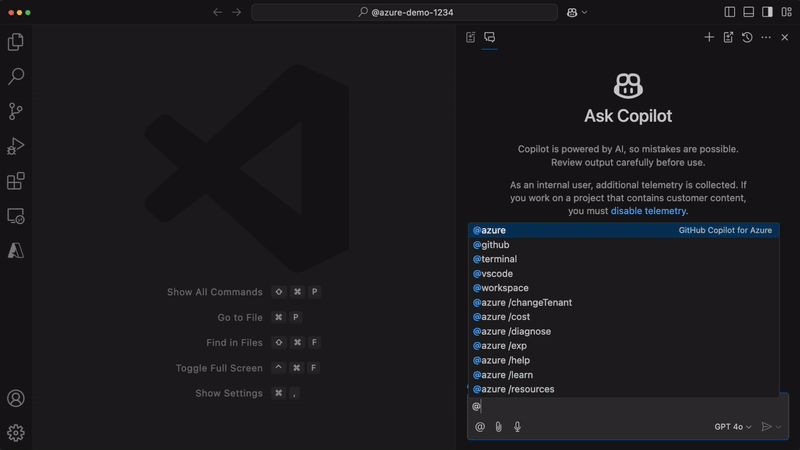Choose @azure /changeTenant command

coord(623,303)
